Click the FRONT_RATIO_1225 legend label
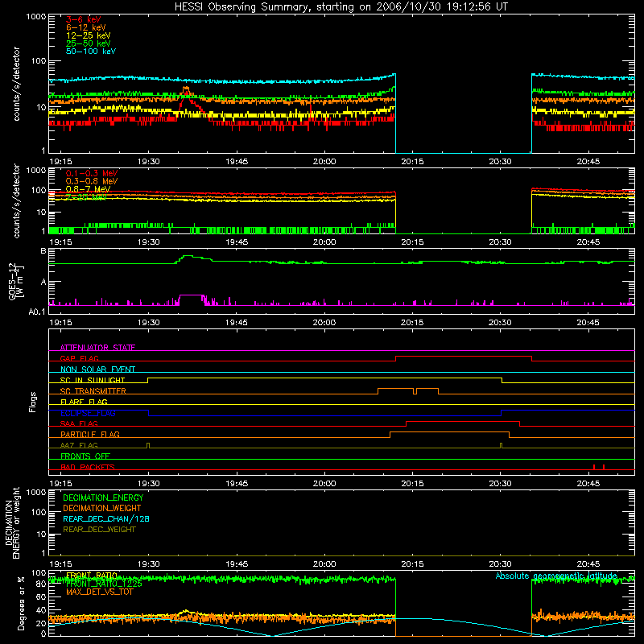 104,584
